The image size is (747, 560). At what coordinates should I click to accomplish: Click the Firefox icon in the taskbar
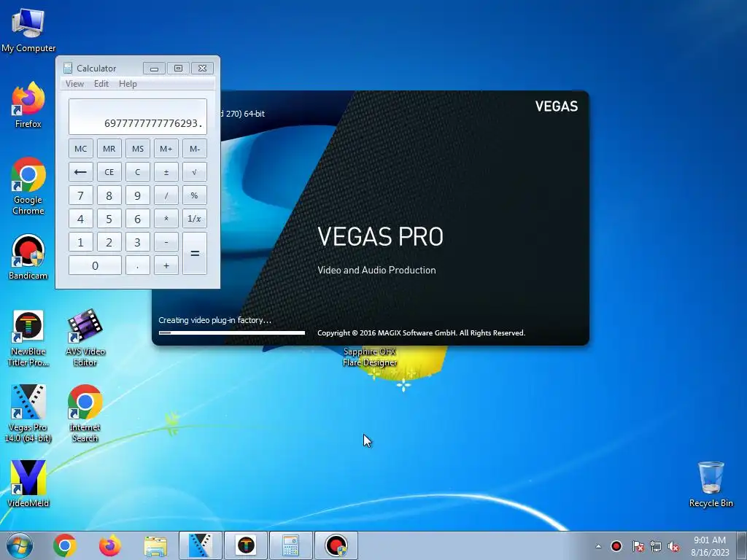pyautogui.click(x=109, y=545)
